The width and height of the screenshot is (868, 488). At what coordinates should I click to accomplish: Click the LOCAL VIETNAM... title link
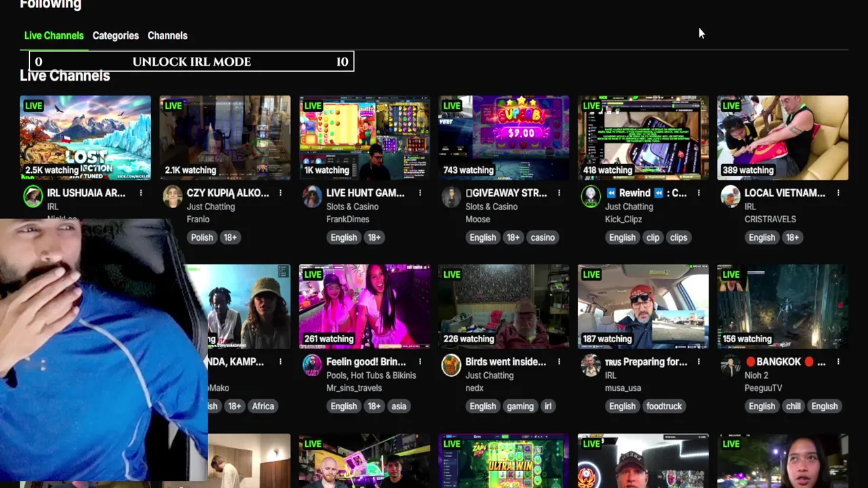coord(785,193)
